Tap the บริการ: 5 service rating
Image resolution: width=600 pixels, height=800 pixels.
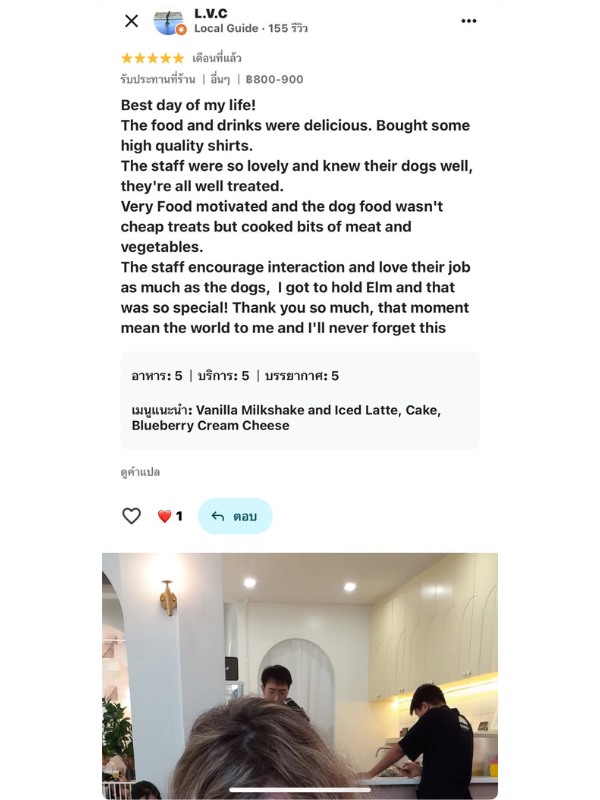(223, 376)
